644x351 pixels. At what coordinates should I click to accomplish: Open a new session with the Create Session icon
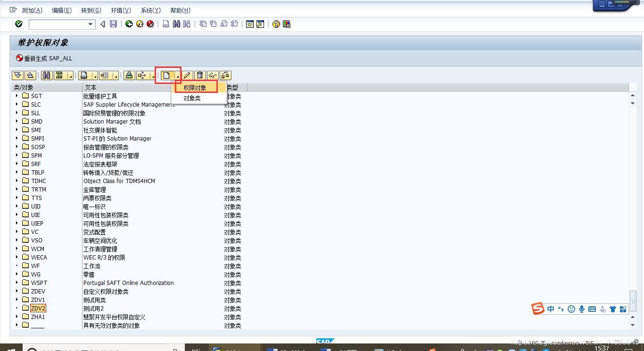(x=250, y=24)
